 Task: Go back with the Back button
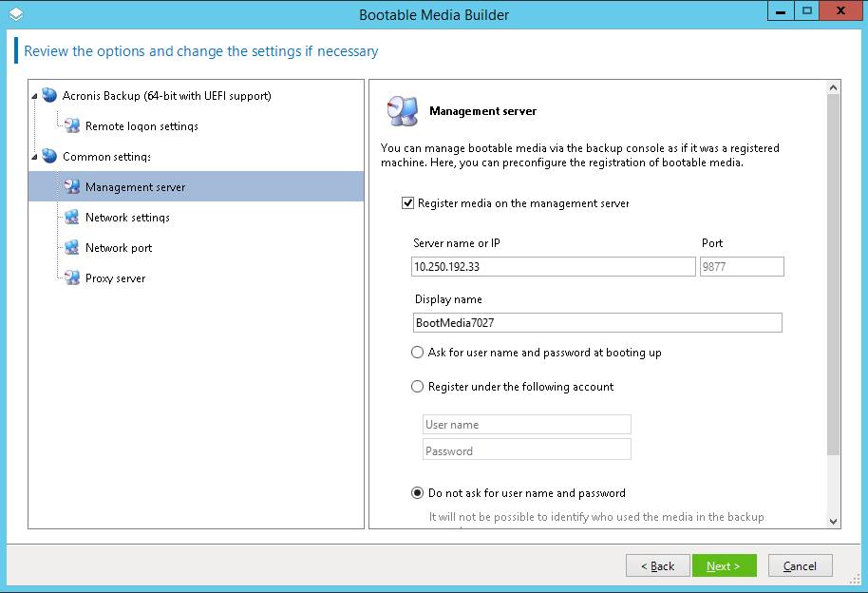pos(657,565)
